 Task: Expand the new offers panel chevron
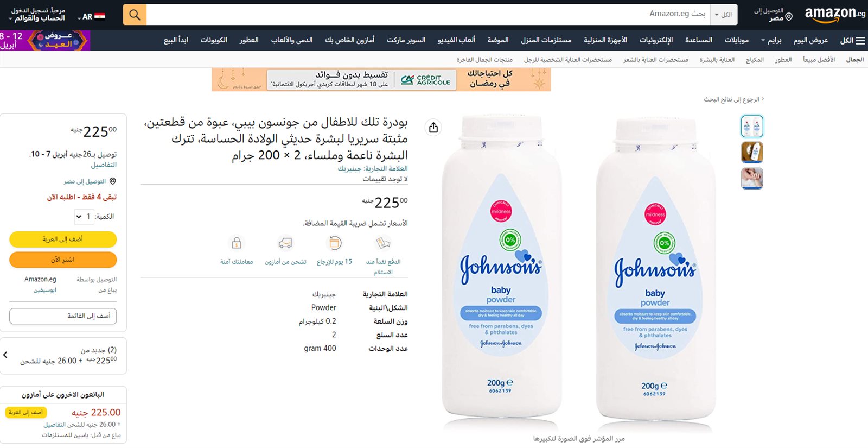coord(5,355)
